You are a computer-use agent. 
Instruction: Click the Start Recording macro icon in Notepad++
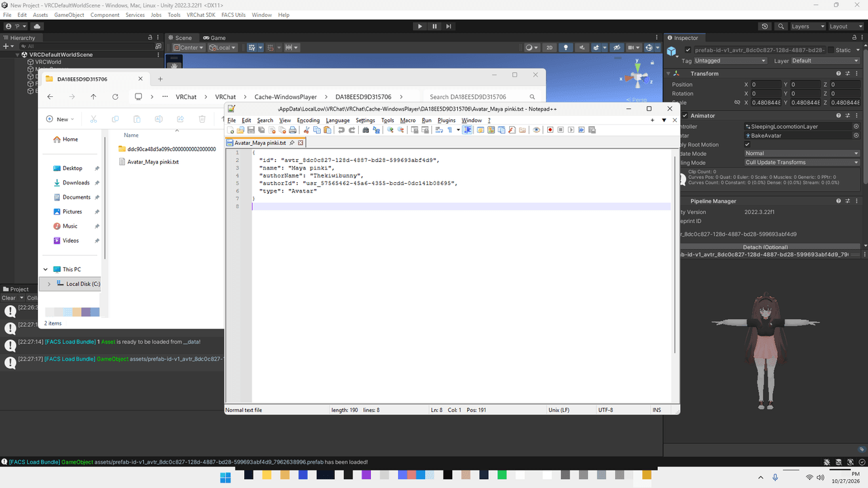[x=551, y=130]
